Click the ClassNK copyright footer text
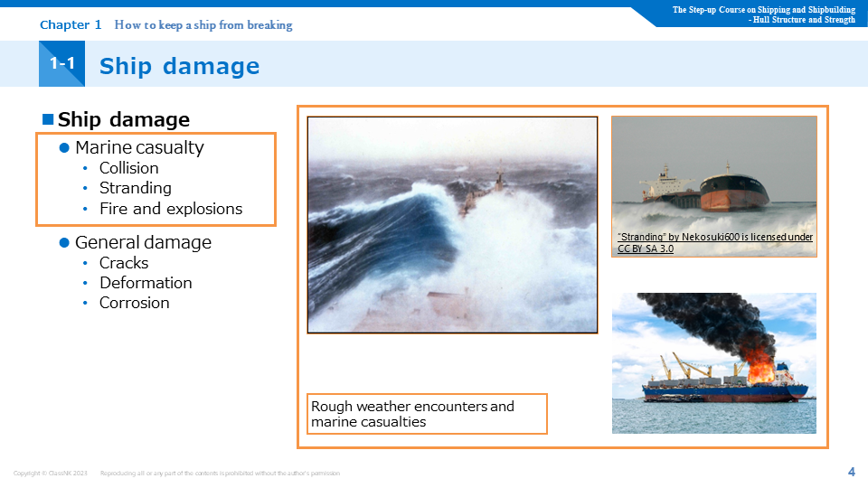This screenshot has height=488, width=868. pyautogui.click(x=176, y=473)
